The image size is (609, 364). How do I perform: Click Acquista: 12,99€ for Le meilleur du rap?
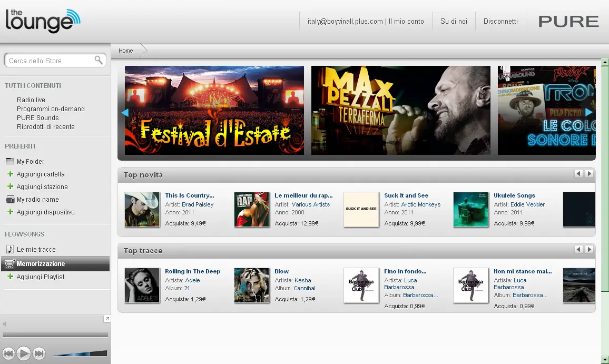297,223
